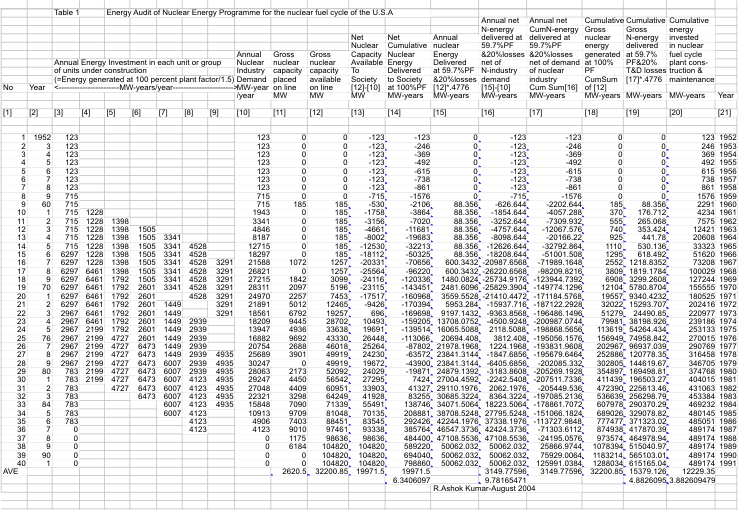Viewport: 738px width, 510px height.
Task: Select the 'Table 1' label cell
Action: [66, 12]
